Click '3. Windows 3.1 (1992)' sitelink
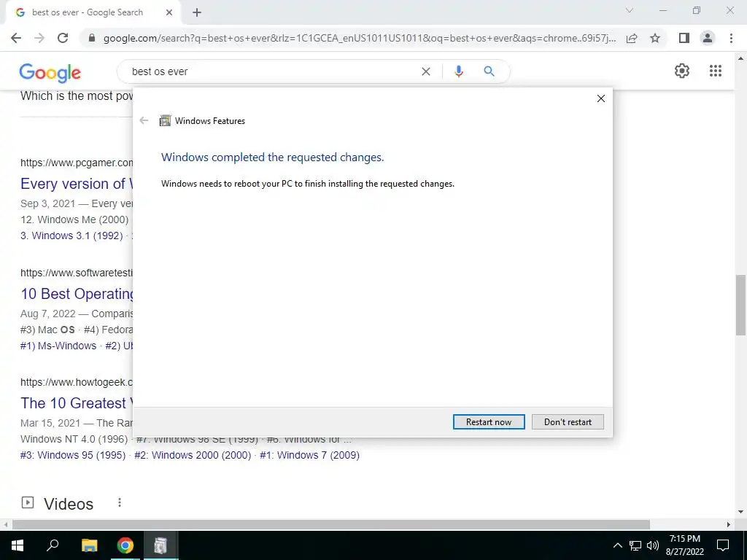Viewport: 747px width, 560px height. [x=71, y=236]
